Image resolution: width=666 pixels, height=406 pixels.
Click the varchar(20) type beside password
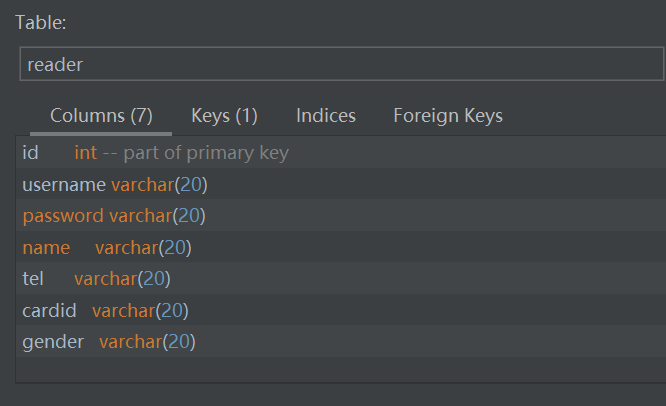tap(156, 216)
